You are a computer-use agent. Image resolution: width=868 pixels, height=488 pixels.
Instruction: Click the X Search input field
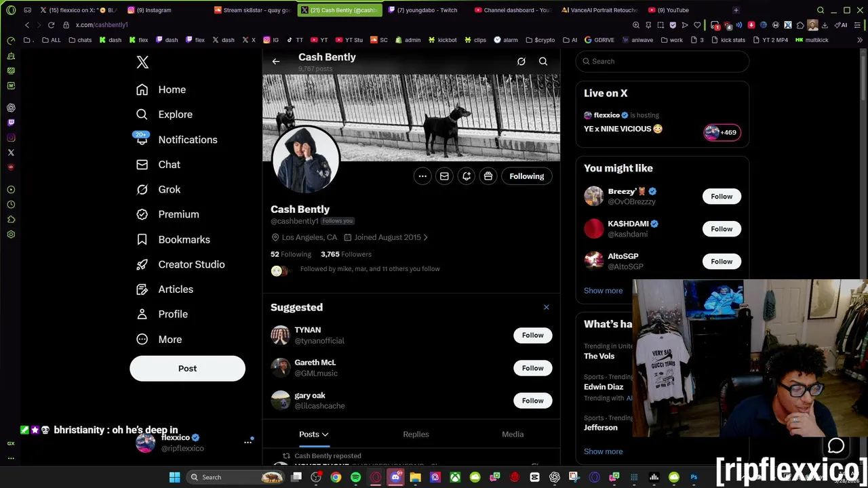[663, 61]
